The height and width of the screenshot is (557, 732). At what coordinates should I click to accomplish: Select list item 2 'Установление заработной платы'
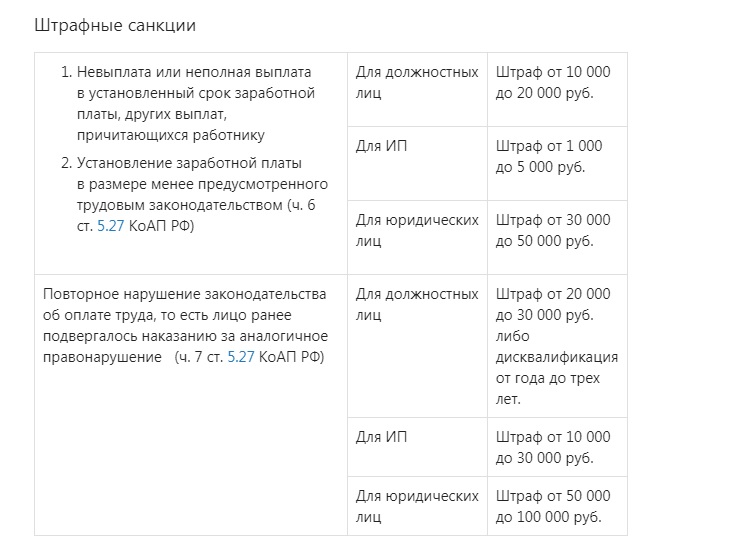[x=196, y=194]
